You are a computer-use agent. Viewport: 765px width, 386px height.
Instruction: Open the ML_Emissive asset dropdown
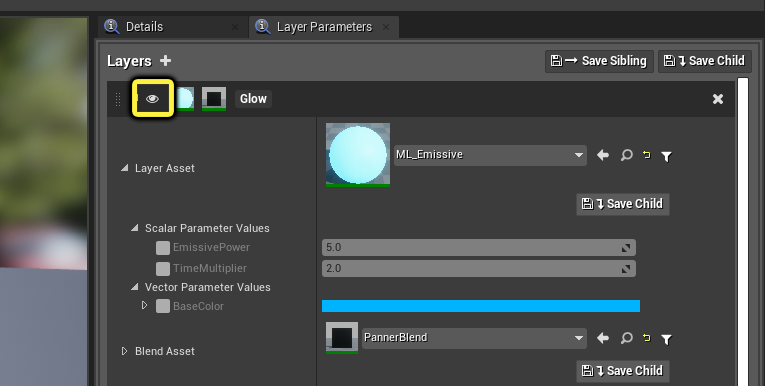[x=490, y=155]
